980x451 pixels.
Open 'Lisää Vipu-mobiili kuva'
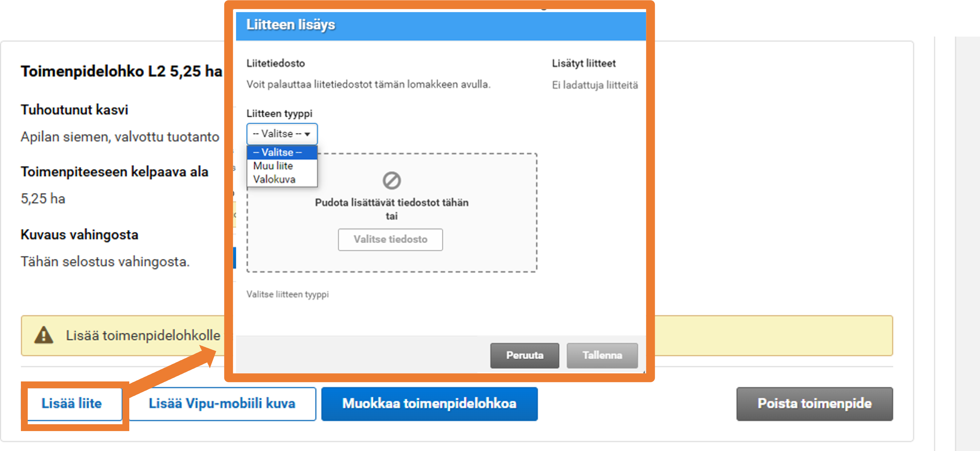coord(222,403)
